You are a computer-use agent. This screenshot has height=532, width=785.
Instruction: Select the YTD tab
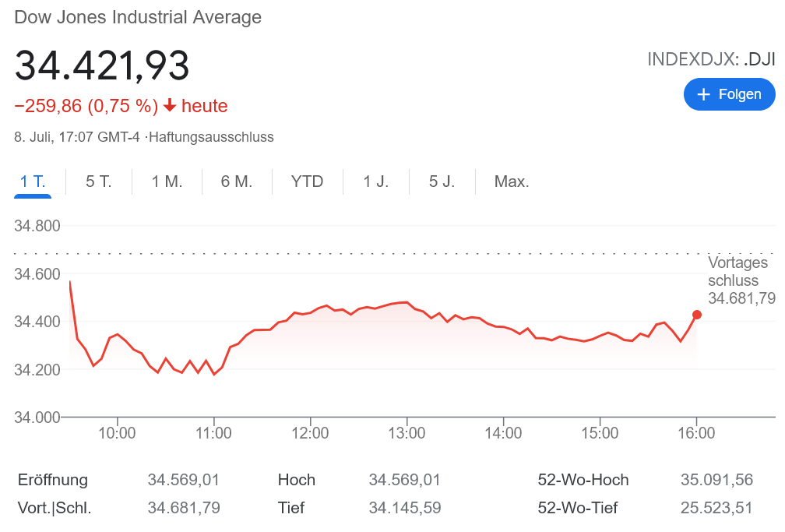click(307, 181)
